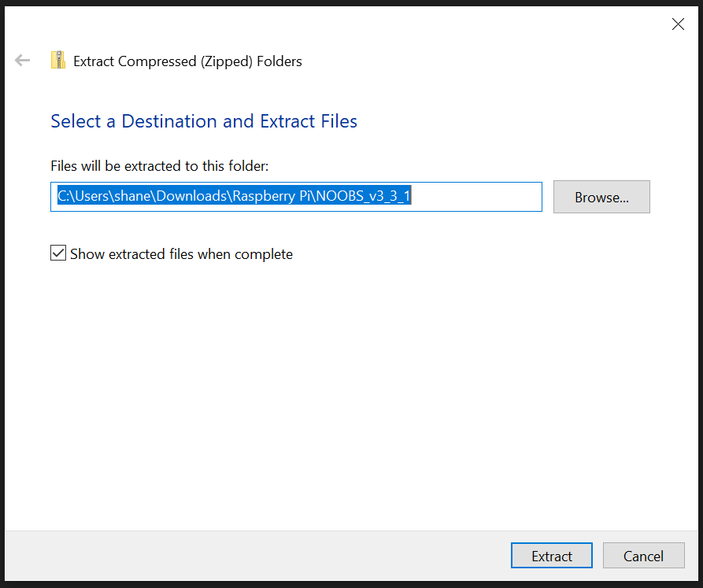The height and width of the screenshot is (588, 703).
Task: Start extraction with the Extract button
Action: [551, 556]
